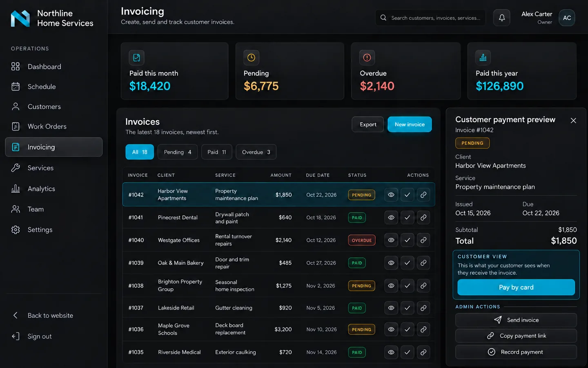Copy link icon for invoice #1039
The height and width of the screenshot is (368, 588).
tap(423, 263)
